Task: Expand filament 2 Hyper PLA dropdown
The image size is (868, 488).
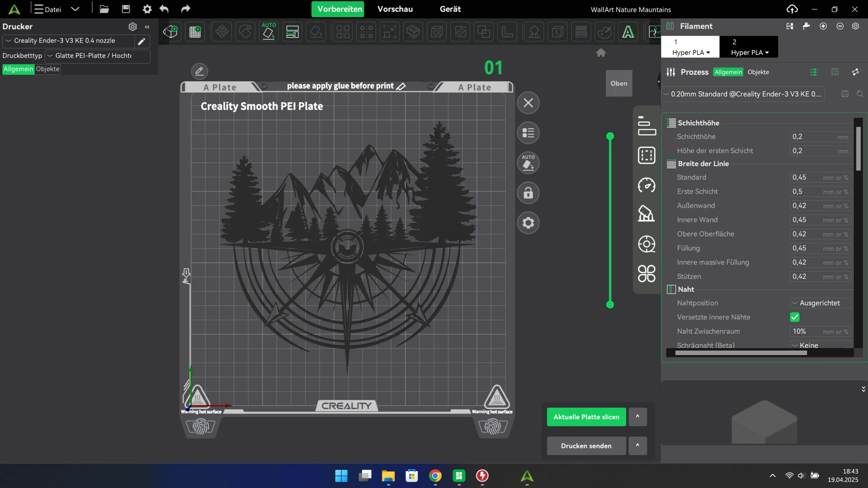Action: pyautogui.click(x=750, y=53)
